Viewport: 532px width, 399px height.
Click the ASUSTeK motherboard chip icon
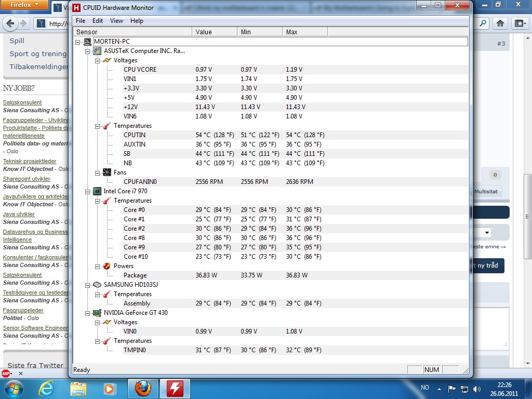[x=97, y=51]
